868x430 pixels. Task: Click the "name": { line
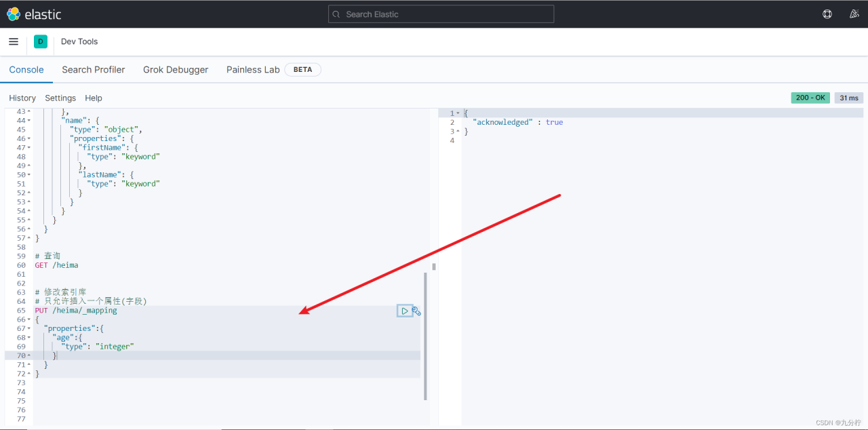click(81, 121)
